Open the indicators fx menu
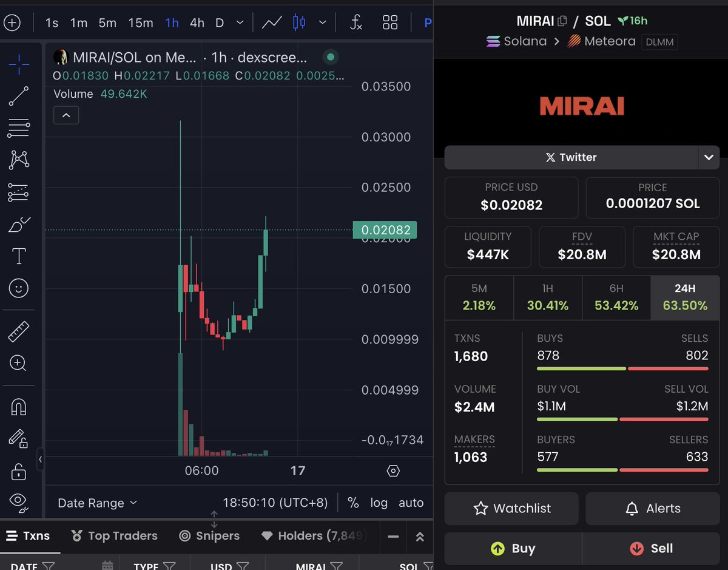 pyautogui.click(x=357, y=23)
